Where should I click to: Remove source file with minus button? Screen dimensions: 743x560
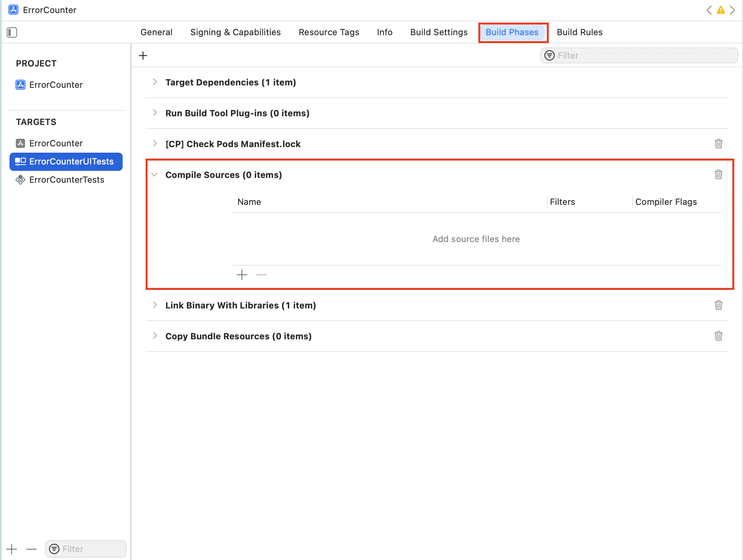click(262, 275)
